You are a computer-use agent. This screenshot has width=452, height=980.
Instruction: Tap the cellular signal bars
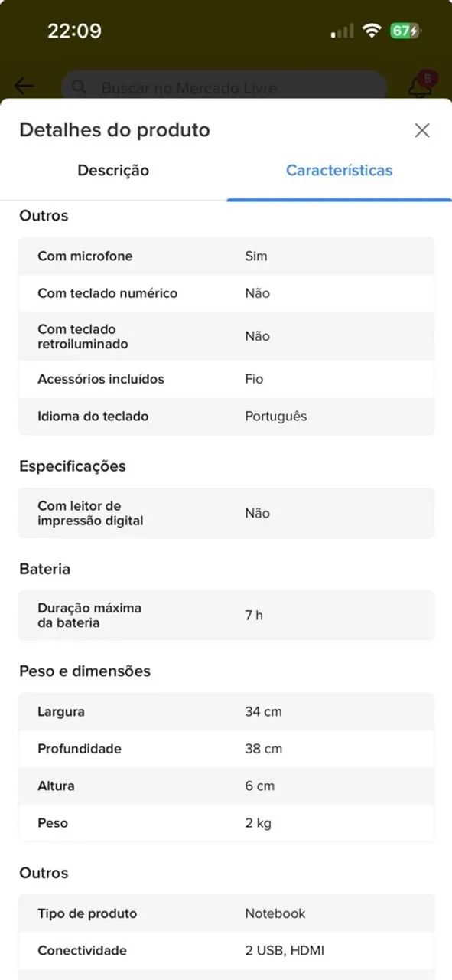(342, 31)
